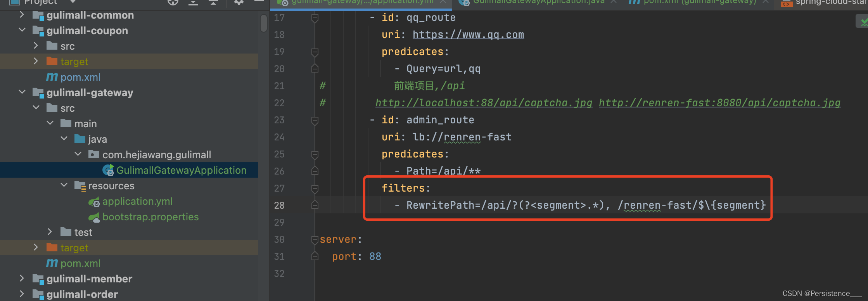Click the green inspection checkmark in editor corner
The image size is (868, 301).
pos(863,22)
